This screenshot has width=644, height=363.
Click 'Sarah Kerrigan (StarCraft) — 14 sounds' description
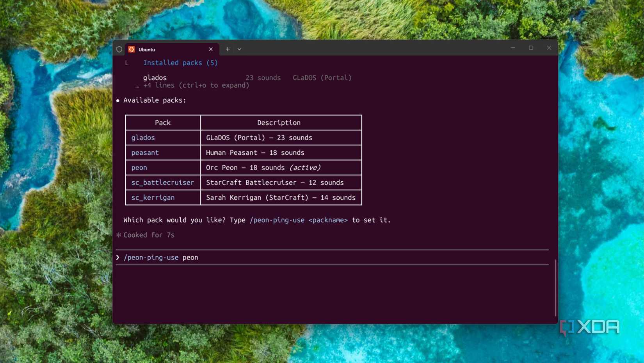(281, 197)
